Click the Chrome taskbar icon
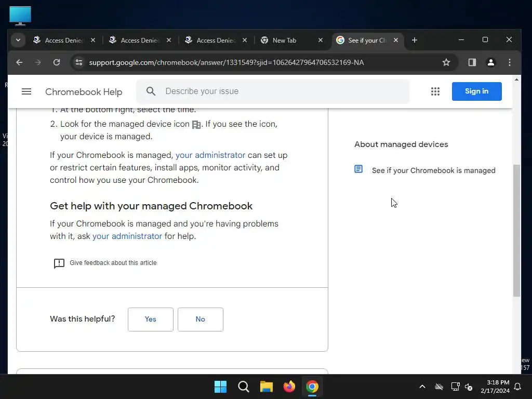 click(312, 387)
